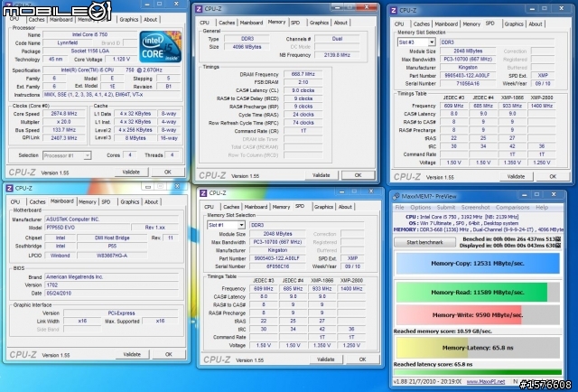
Task: Click OK in the Slot #1 SPD window
Action: [x=362, y=359]
